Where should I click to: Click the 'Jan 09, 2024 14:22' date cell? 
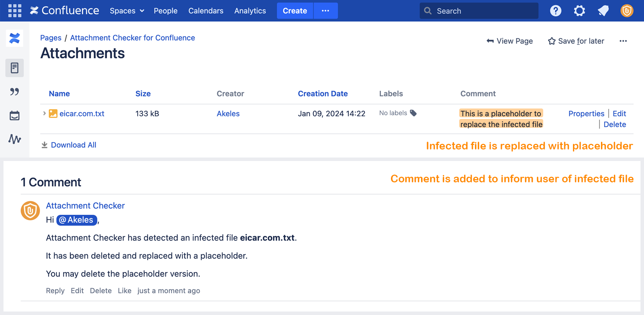pos(331,113)
